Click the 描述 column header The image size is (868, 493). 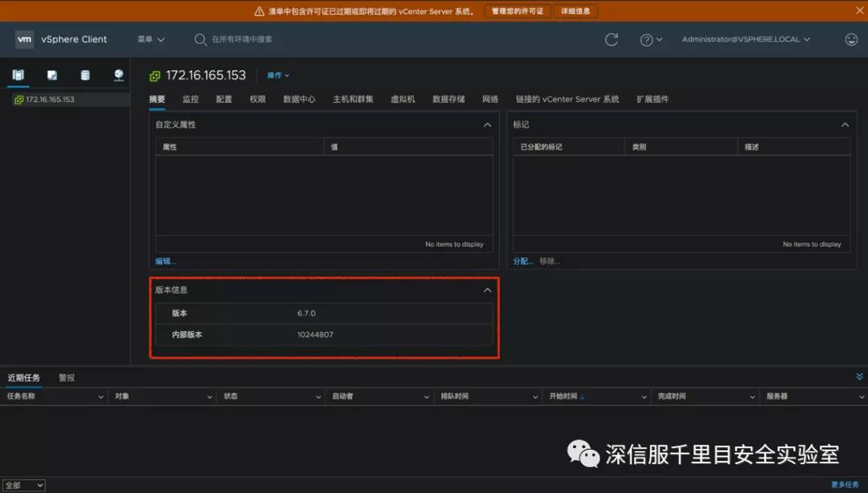coord(751,147)
